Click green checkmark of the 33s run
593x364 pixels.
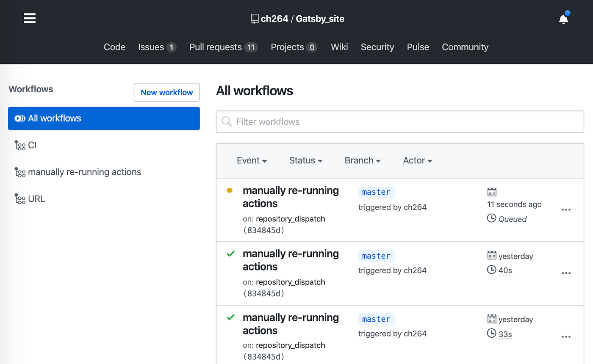[230, 317]
